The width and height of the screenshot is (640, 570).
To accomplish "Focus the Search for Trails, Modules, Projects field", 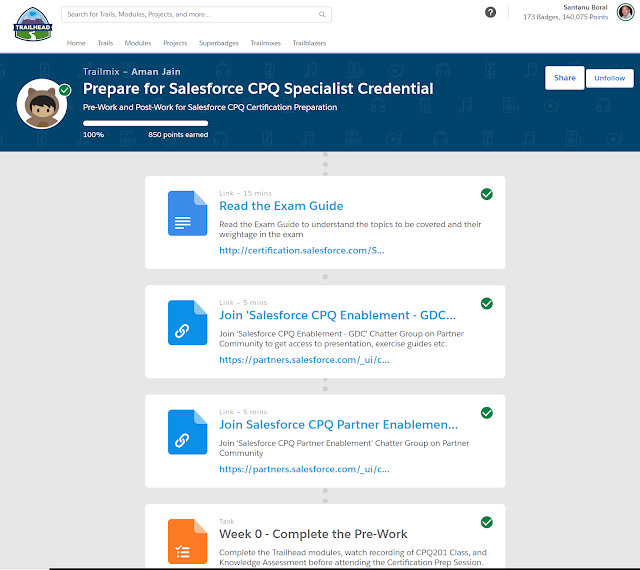I will 196,15.
